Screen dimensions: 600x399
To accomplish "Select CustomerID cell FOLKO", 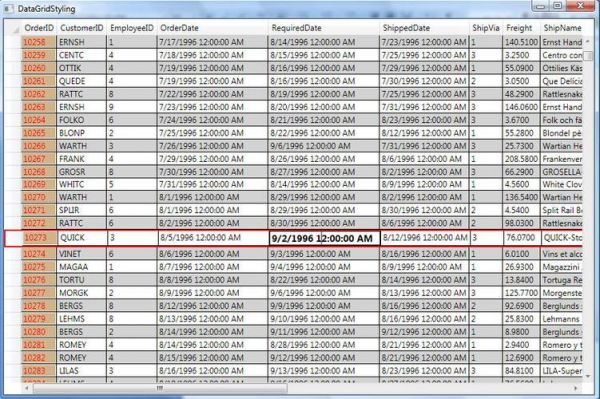I will tap(82, 120).
